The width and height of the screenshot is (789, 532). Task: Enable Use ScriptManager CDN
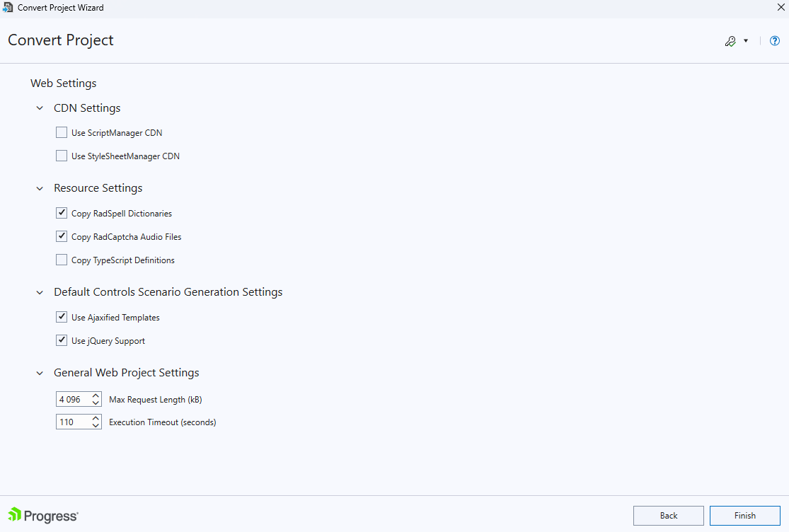tap(62, 132)
